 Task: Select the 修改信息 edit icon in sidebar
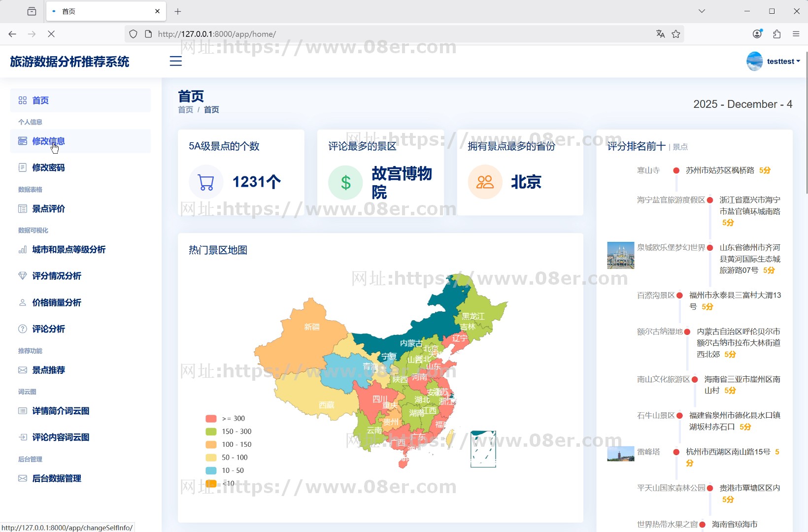point(23,140)
